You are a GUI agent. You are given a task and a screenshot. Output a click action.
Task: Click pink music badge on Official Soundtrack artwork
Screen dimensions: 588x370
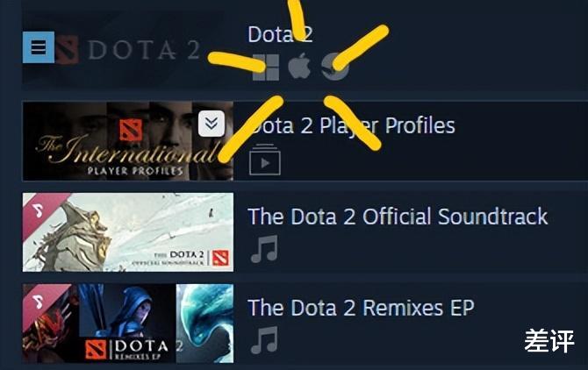[x=37, y=208]
